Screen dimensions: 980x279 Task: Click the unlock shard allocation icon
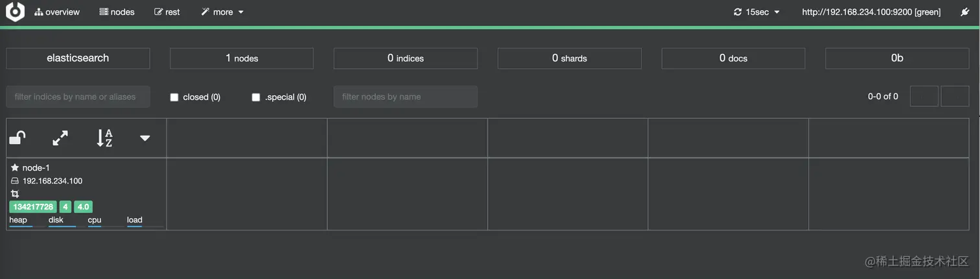[x=17, y=138]
